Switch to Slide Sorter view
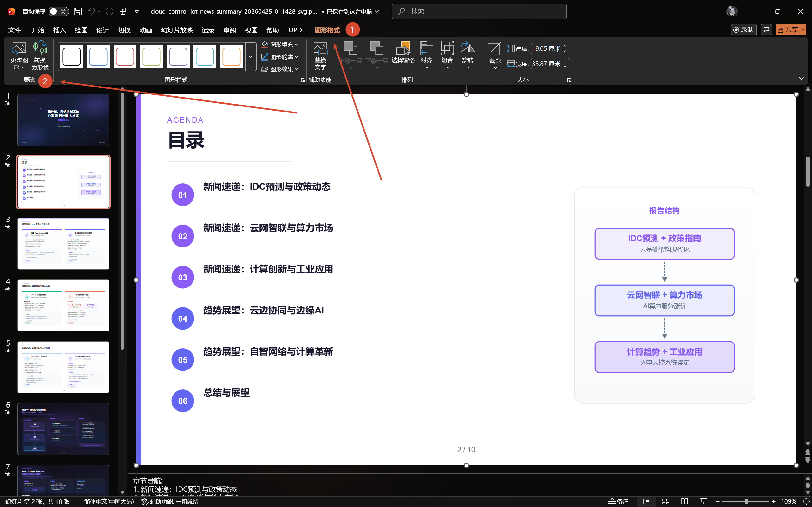The image size is (812, 507). (666, 501)
